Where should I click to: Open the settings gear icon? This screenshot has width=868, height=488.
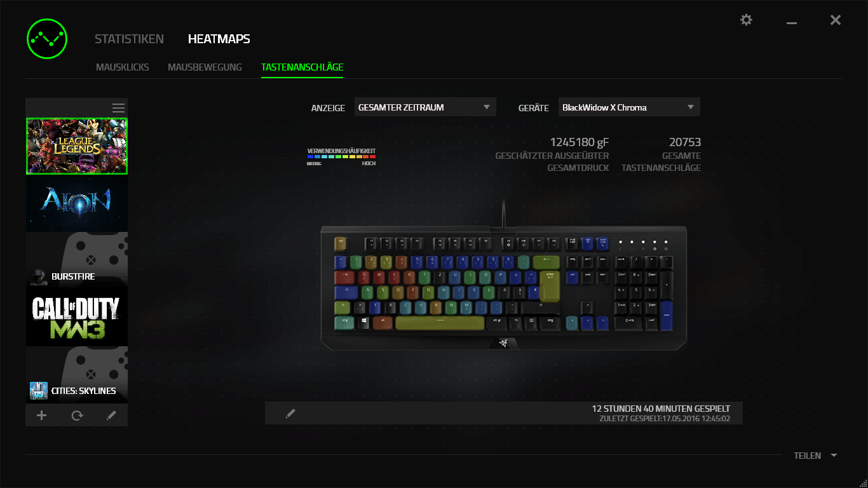pyautogui.click(x=746, y=20)
